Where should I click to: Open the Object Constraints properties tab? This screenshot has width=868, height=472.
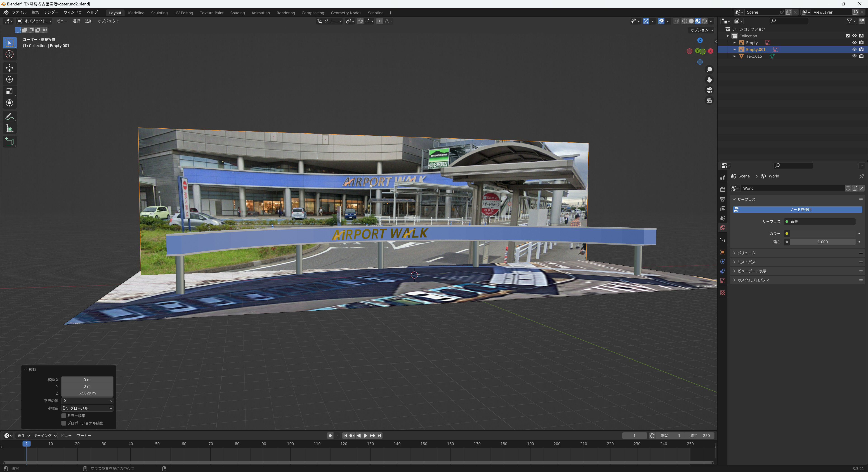(x=722, y=271)
